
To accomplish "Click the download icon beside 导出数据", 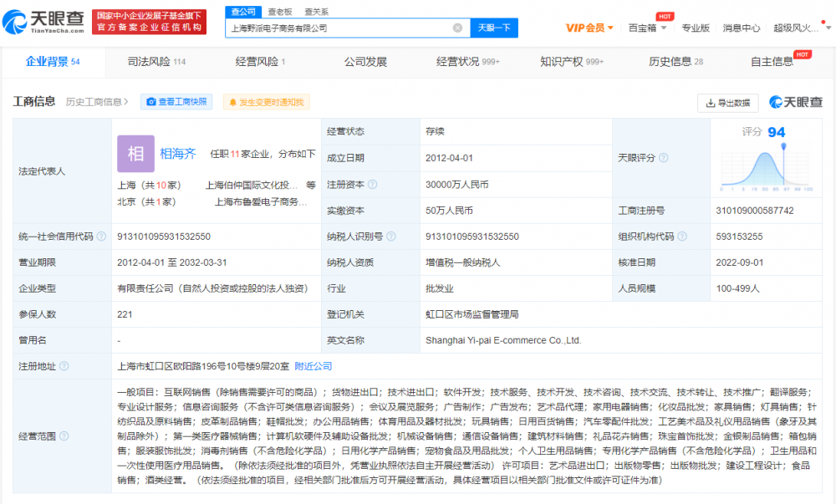I will point(710,103).
